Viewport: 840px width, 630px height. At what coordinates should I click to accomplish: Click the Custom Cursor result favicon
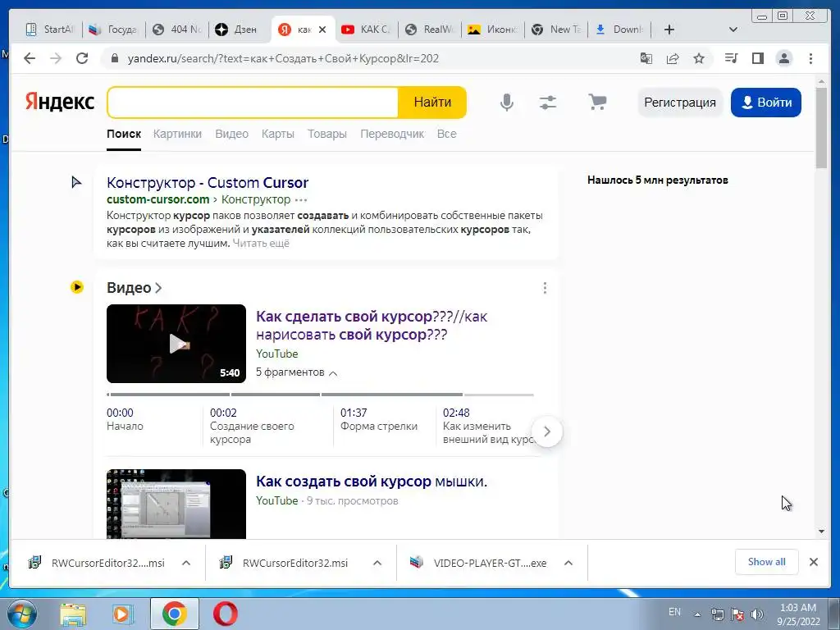[76, 182]
